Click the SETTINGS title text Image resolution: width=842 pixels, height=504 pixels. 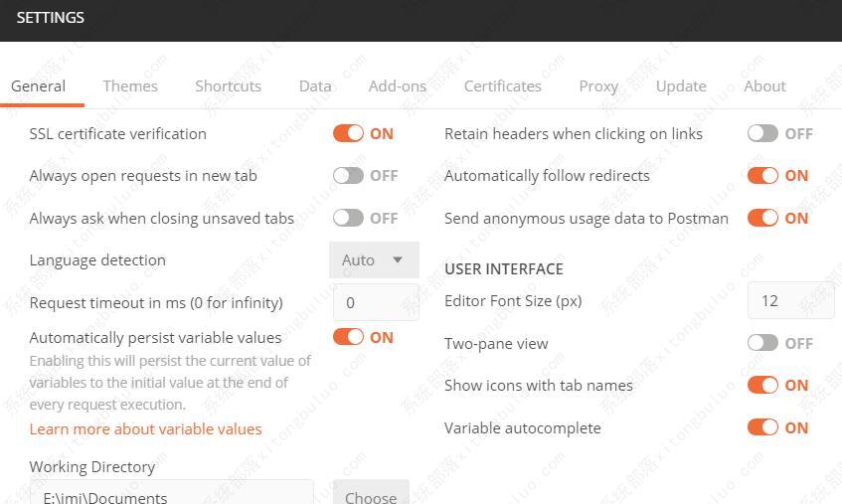click(50, 18)
